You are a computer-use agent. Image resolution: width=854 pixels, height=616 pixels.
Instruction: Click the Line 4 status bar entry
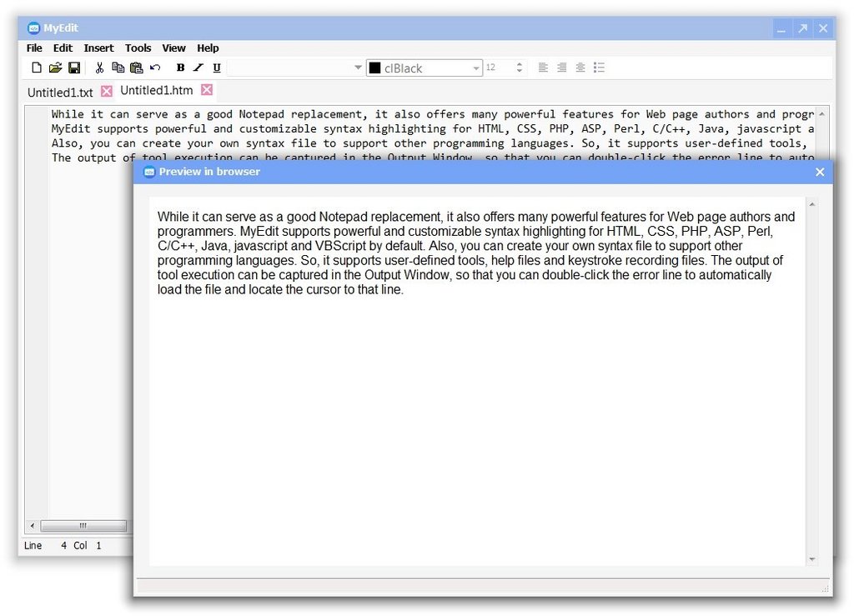click(x=45, y=545)
